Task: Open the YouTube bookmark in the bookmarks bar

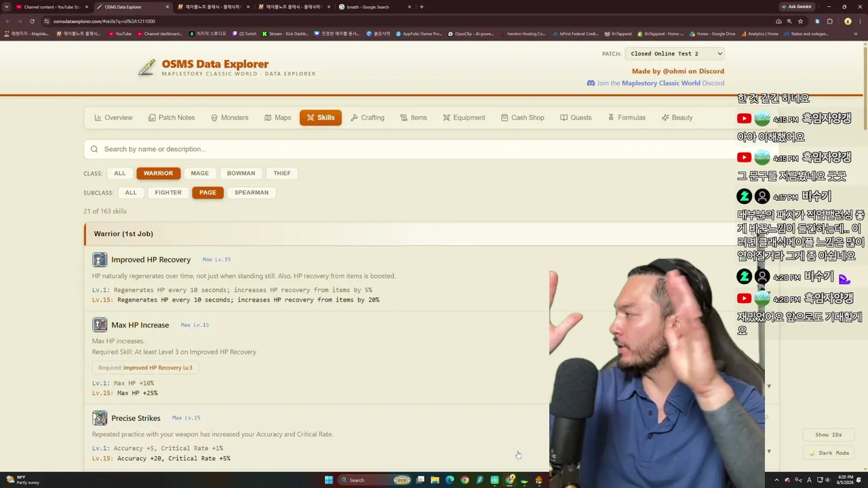Action: pyautogui.click(x=120, y=33)
